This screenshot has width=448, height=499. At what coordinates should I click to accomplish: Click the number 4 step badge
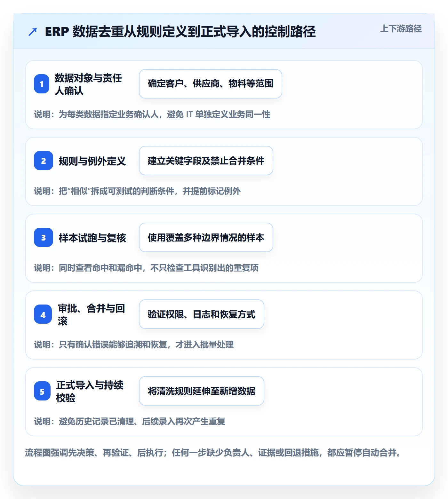tap(43, 314)
